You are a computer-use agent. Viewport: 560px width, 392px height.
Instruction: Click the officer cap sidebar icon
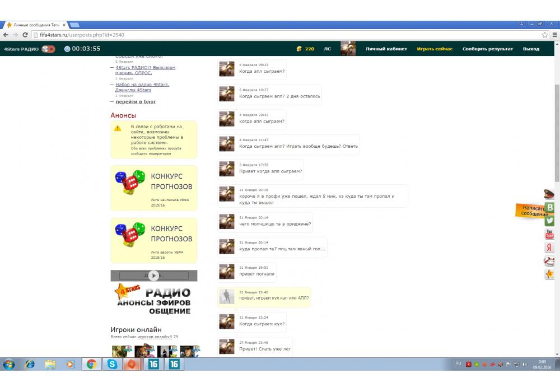[550, 194]
